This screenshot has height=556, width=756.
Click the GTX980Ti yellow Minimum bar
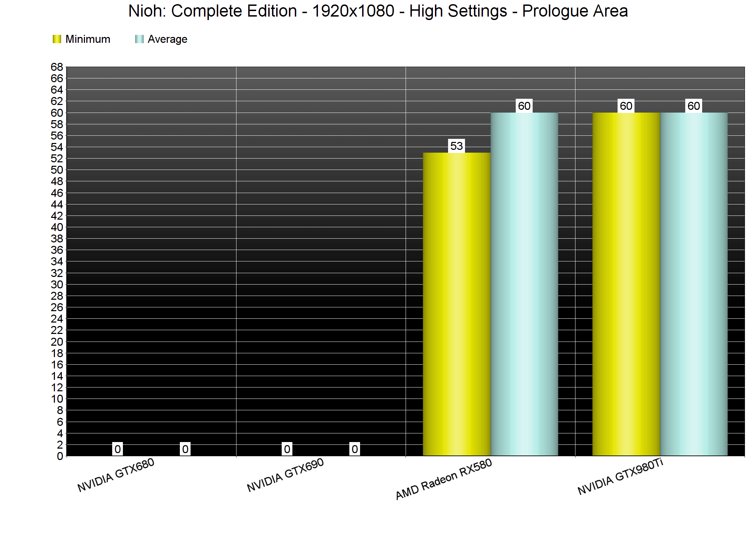tap(626, 284)
